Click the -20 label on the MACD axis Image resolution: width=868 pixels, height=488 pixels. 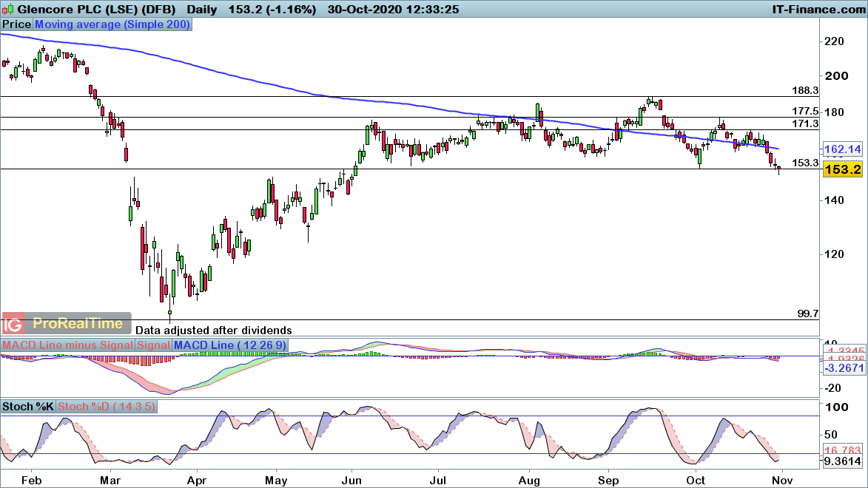(832, 388)
